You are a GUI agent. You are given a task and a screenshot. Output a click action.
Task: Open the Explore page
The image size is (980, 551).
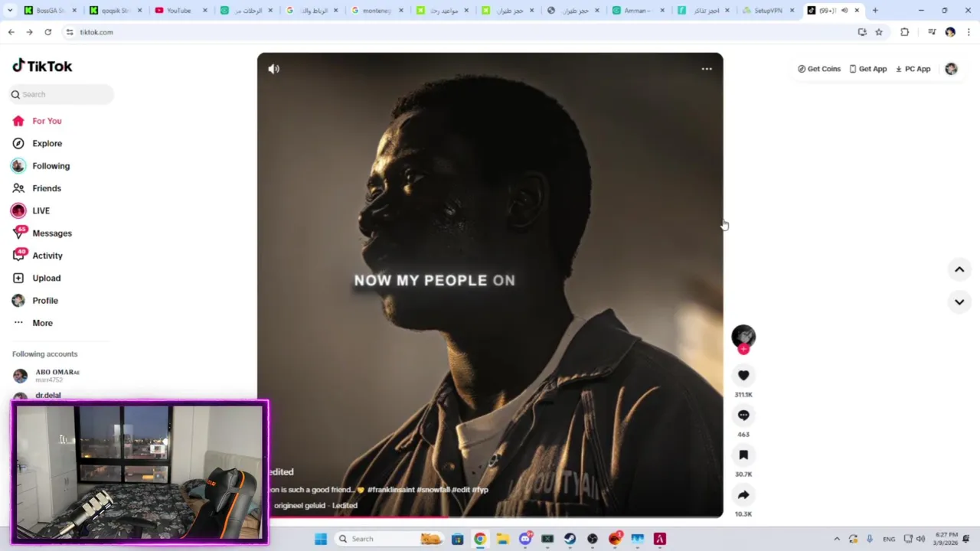(37, 143)
